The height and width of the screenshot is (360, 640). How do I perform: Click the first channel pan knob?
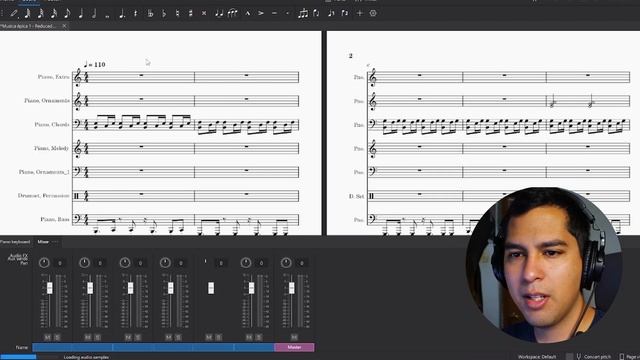coord(44,263)
